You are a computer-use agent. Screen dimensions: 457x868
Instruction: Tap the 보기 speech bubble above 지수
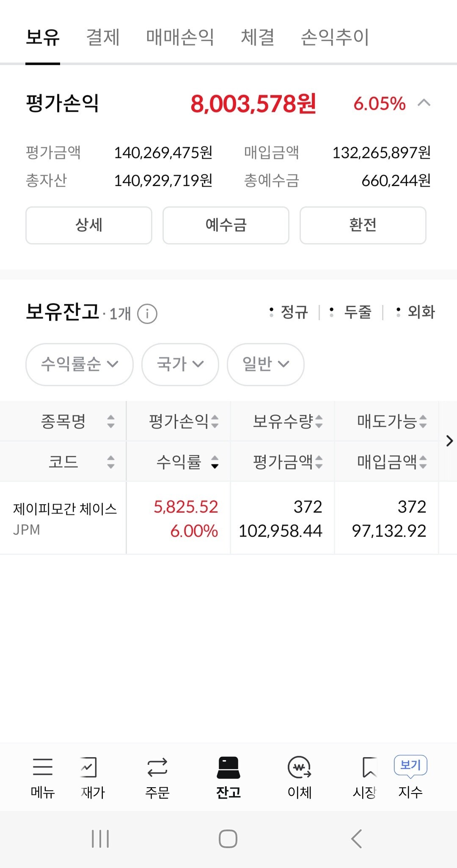pyautogui.click(x=410, y=766)
